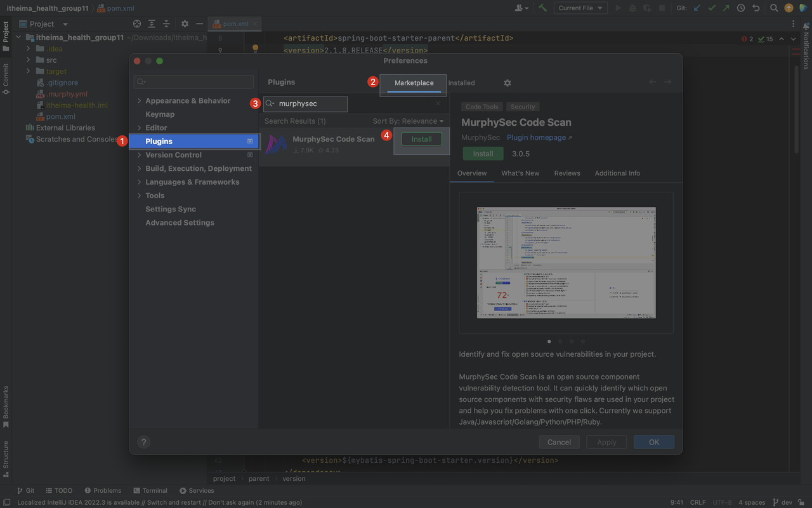Click the Build project hammer icon
Viewport: 812px width, 508px height.
tap(542, 8)
